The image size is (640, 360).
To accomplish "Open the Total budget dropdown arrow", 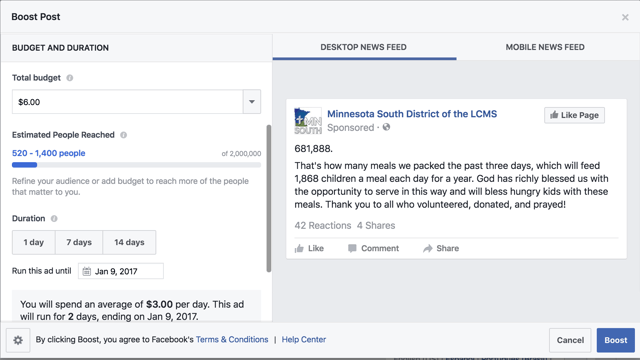I will [252, 102].
